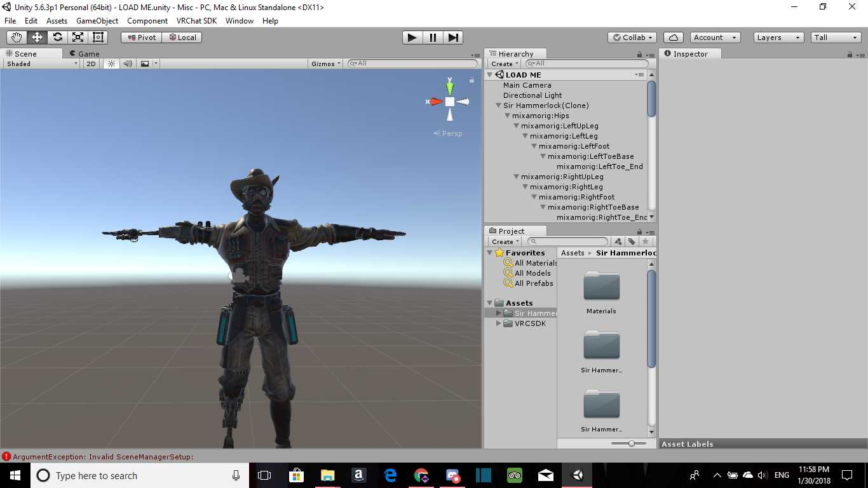Toggle 2D view mode
The height and width of the screenshot is (488, 868).
[x=92, y=64]
